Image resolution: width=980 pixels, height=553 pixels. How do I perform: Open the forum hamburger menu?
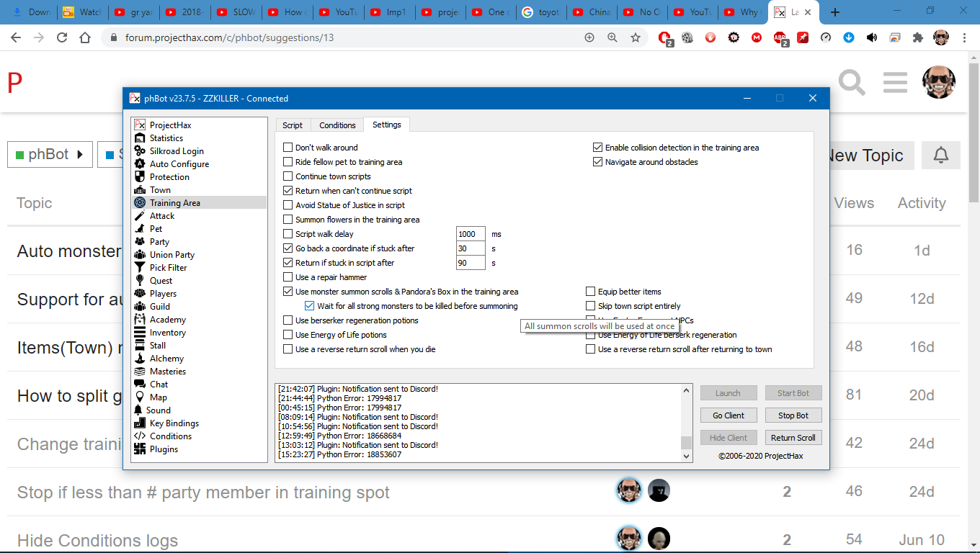click(895, 82)
